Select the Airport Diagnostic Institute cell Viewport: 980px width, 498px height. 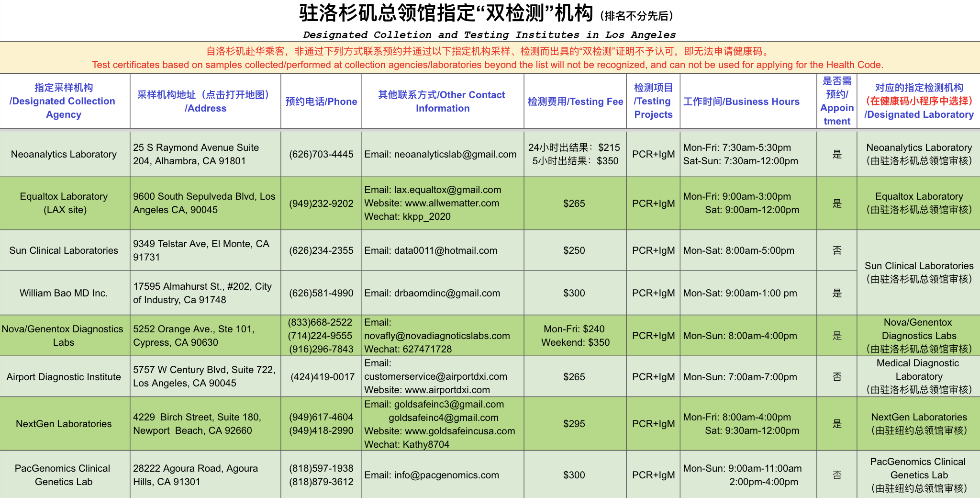point(64,377)
